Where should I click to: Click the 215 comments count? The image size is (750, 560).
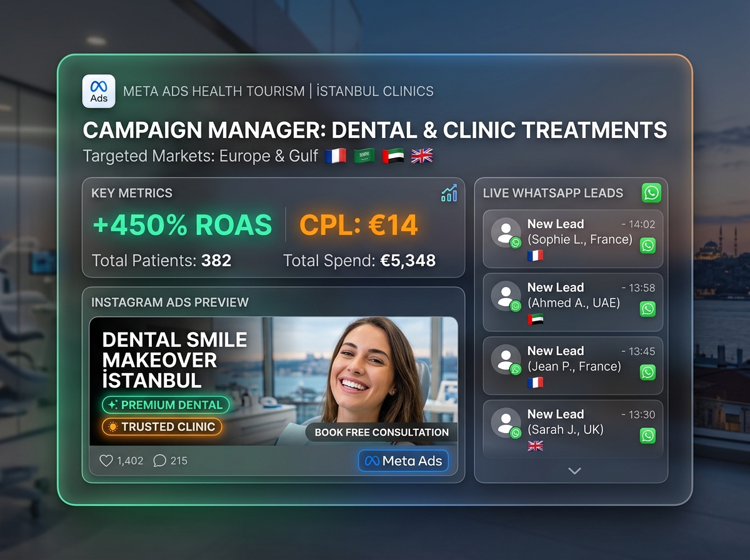[x=179, y=461]
